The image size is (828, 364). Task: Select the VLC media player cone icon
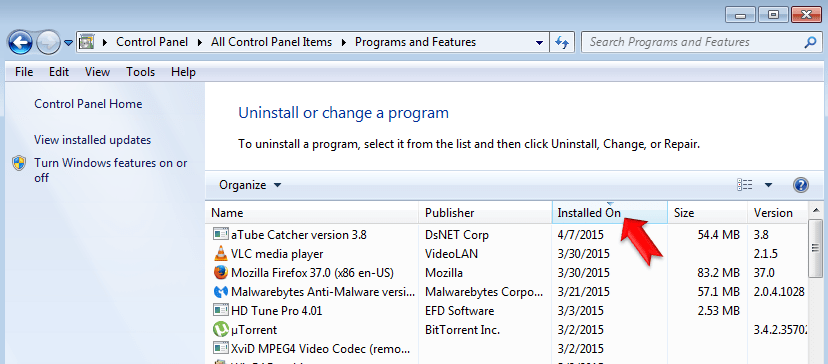tap(220, 254)
